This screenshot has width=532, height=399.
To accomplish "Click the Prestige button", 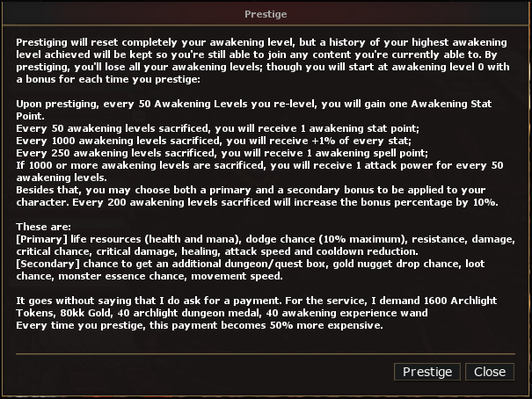I will (427, 372).
